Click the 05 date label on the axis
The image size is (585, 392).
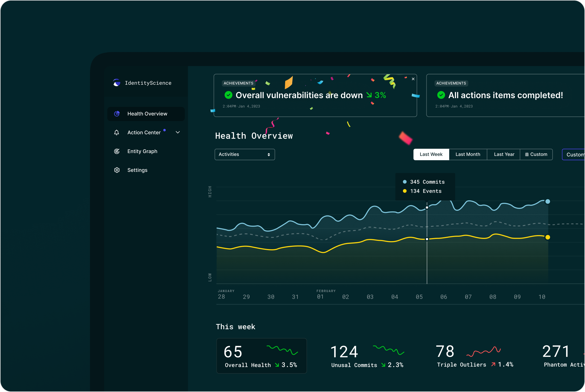click(419, 297)
